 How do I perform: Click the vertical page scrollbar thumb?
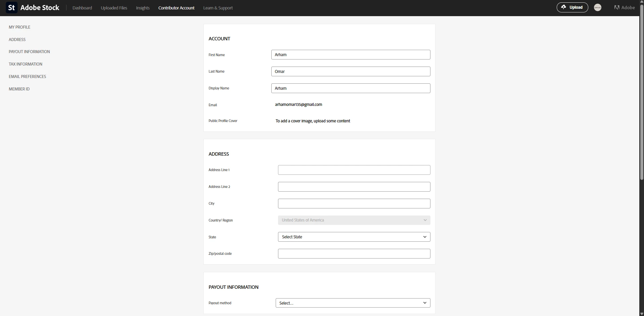tap(642, 92)
